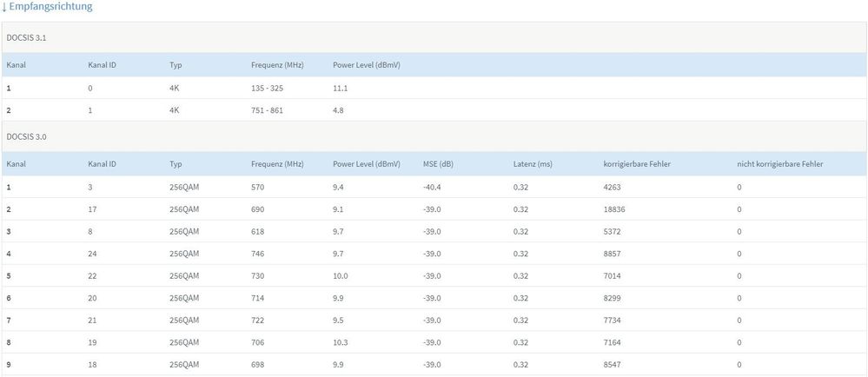Select power level 9.4
Image resolution: width=868 pixels, height=377 pixels.
coord(338,187)
